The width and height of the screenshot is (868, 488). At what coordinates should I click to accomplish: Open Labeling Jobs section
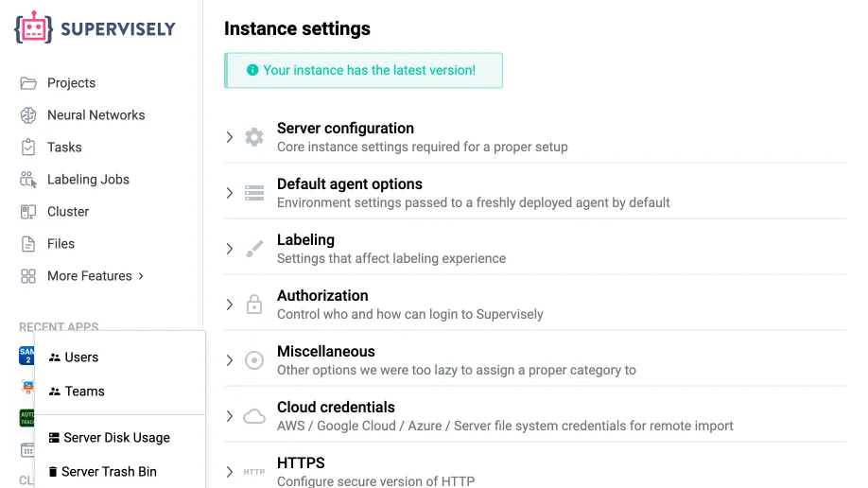point(88,180)
